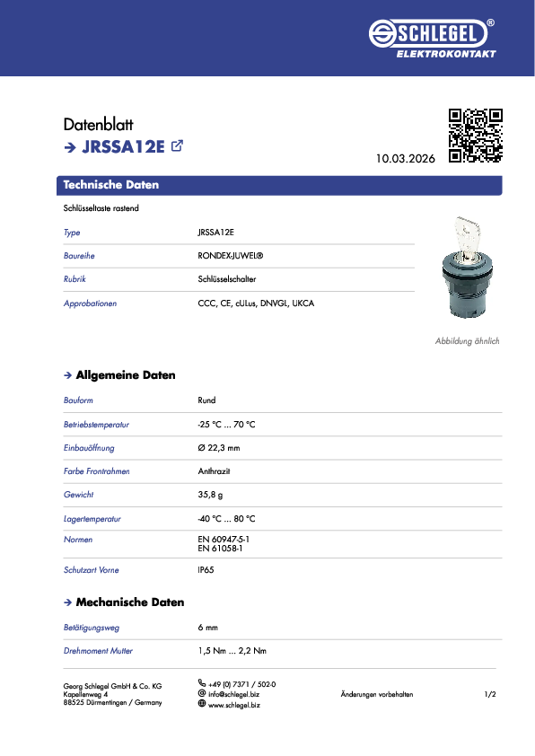The width and height of the screenshot is (535, 756).
Task: Click the Drehmoment Mutter label
Action: 98,651
